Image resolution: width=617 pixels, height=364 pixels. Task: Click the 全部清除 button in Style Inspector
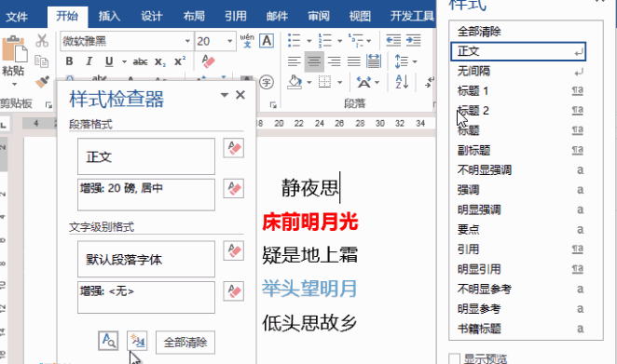pos(185,342)
